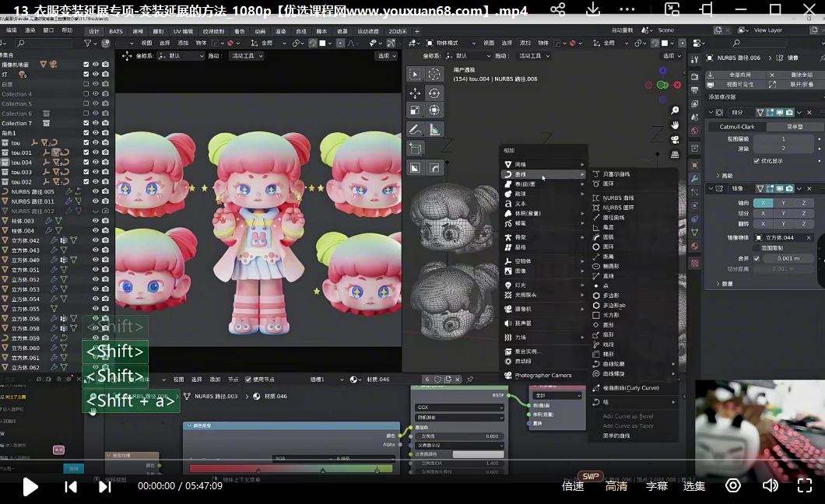Toggle the 范围限制 clipping checkbox
Image resolution: width=825 pixels, height=504 pixels.
[756, 248]
